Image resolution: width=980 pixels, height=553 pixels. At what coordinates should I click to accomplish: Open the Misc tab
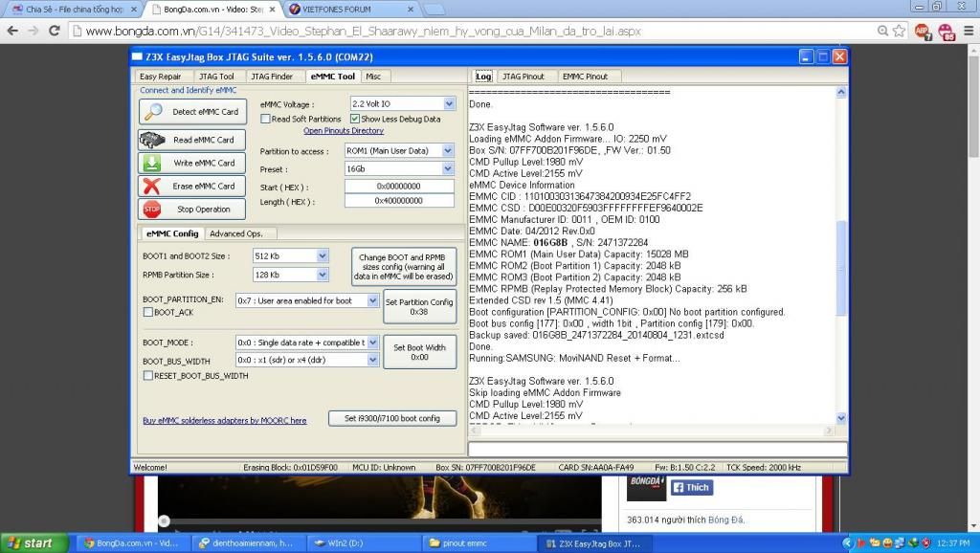[374, 77]
